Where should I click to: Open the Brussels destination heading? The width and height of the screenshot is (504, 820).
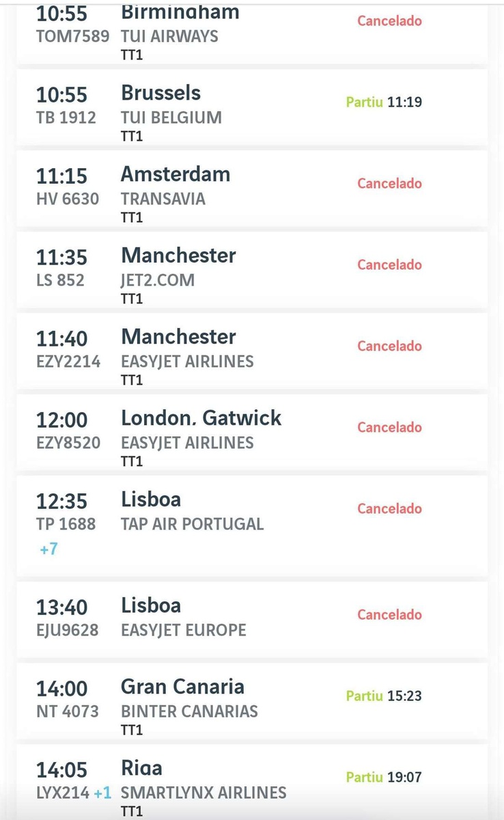coord(160,93)
